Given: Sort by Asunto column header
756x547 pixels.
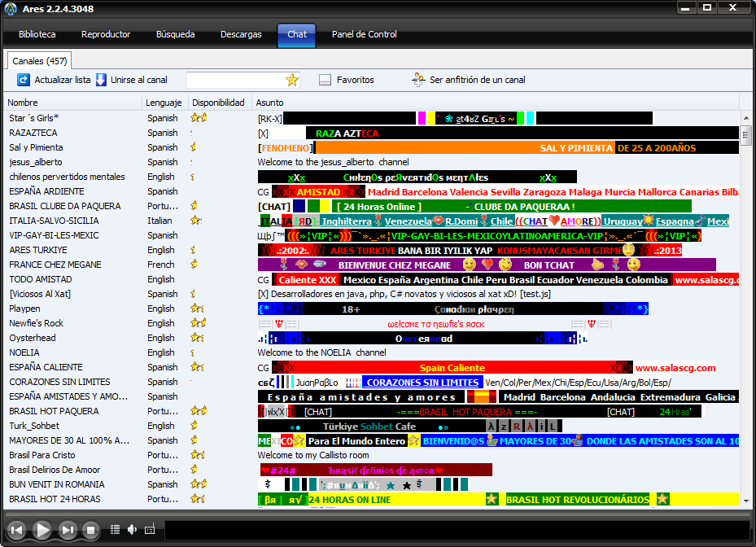Looking at the screenshot, I should [x=495, y=103].
